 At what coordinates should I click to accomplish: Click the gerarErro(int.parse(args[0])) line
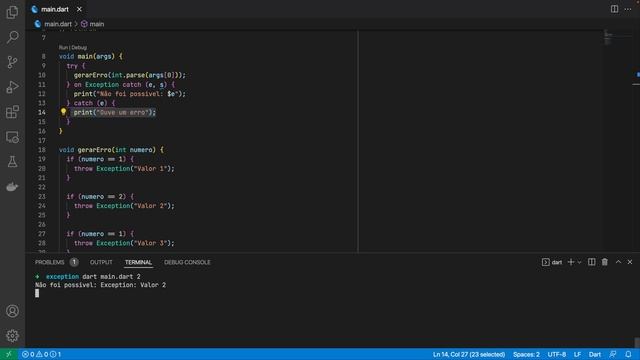130,75
